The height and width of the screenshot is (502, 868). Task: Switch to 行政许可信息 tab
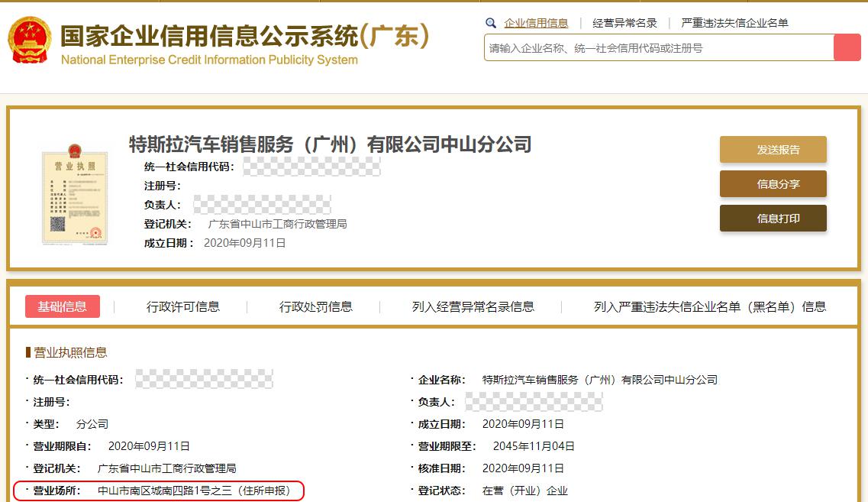183,306
